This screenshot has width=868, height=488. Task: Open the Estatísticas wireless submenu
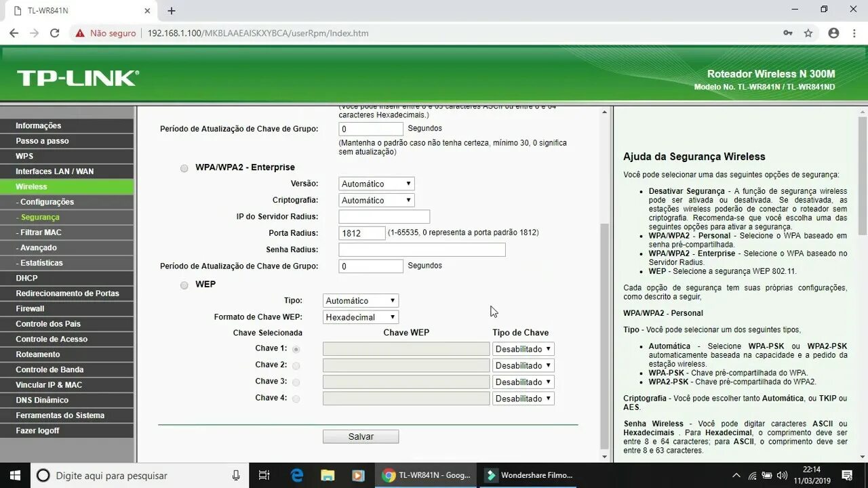(x=67, y=263)
